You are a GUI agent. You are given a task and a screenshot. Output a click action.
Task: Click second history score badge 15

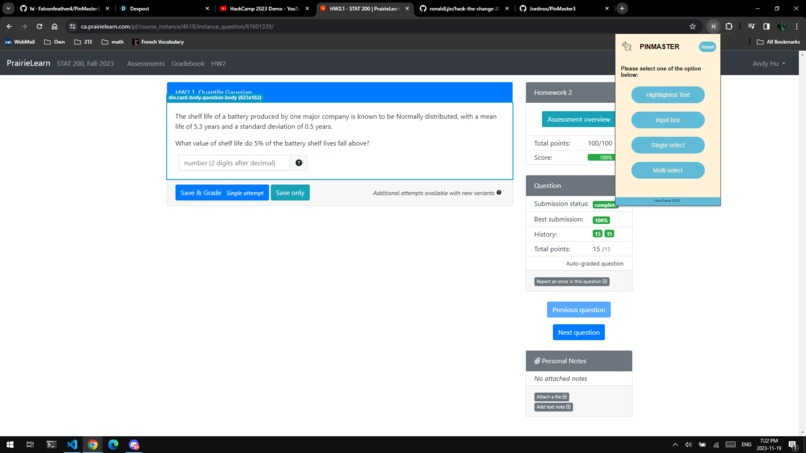pos(609,234)
